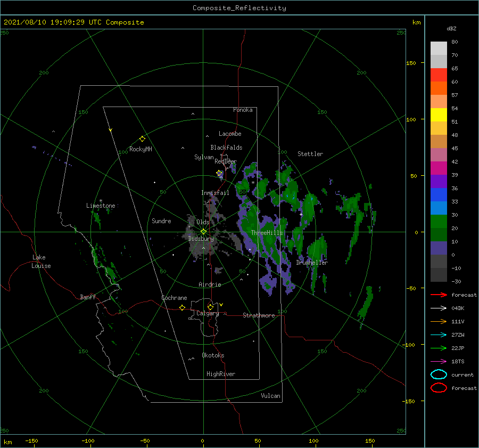Click the cyan 27ZW arrow icon
This screenshot has height=448, width=479.
click(x=439, y=335)
